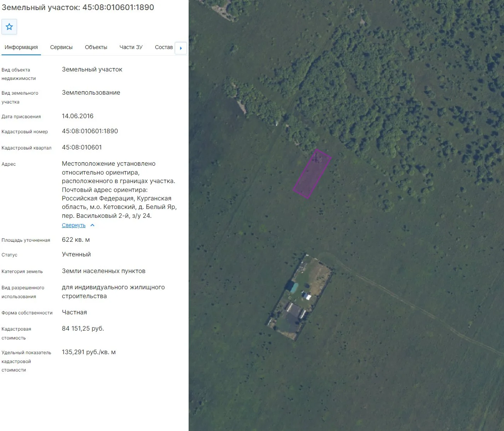Collapse address via Свернуть link

click(x=73, y=225)
